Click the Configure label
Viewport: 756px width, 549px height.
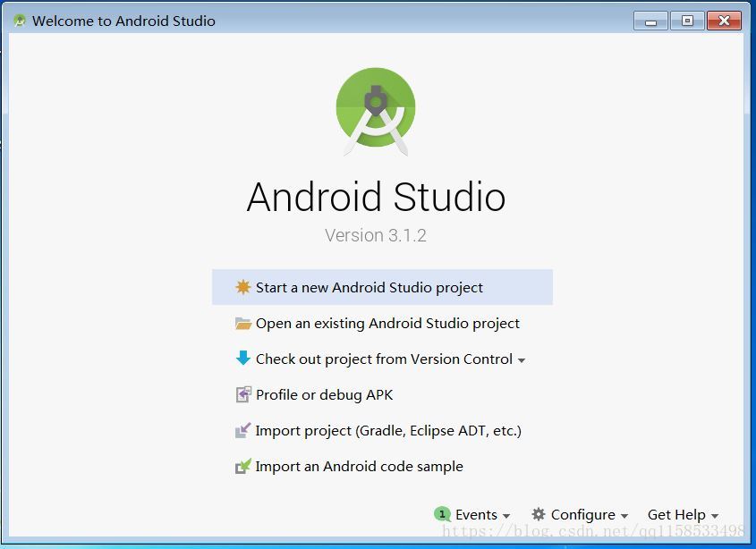(x=583, y=515)
